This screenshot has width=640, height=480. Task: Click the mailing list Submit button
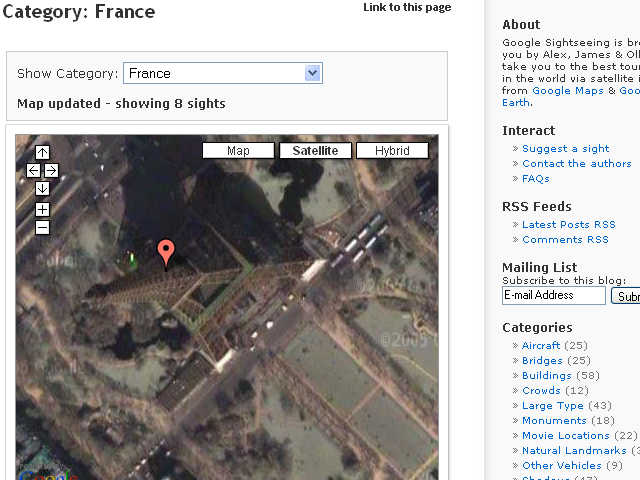tap(626, 296)
